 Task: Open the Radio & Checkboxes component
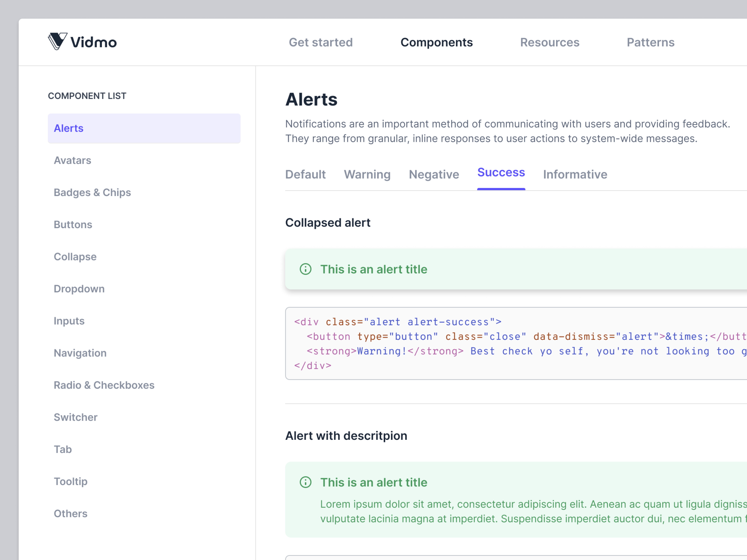point(104,385)
